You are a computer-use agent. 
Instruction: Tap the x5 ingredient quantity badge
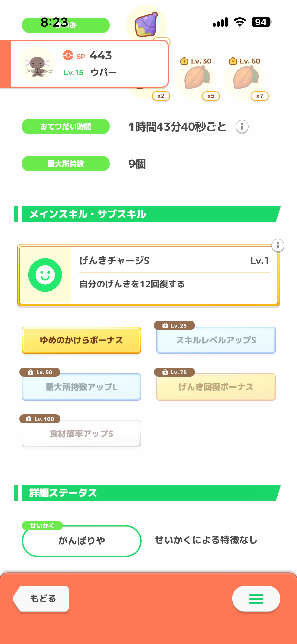pos(211,96)
